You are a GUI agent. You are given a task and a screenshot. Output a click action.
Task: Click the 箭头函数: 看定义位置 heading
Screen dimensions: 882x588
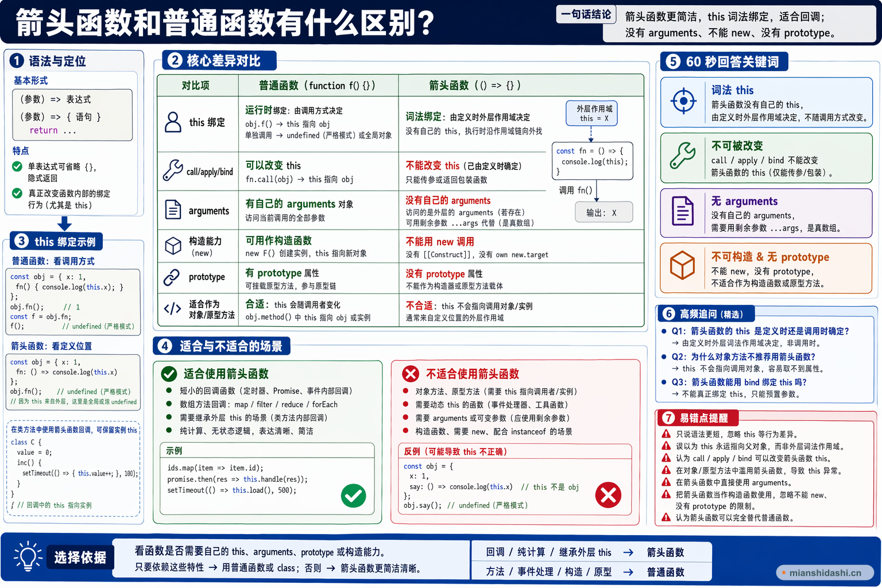coord(52,346)
